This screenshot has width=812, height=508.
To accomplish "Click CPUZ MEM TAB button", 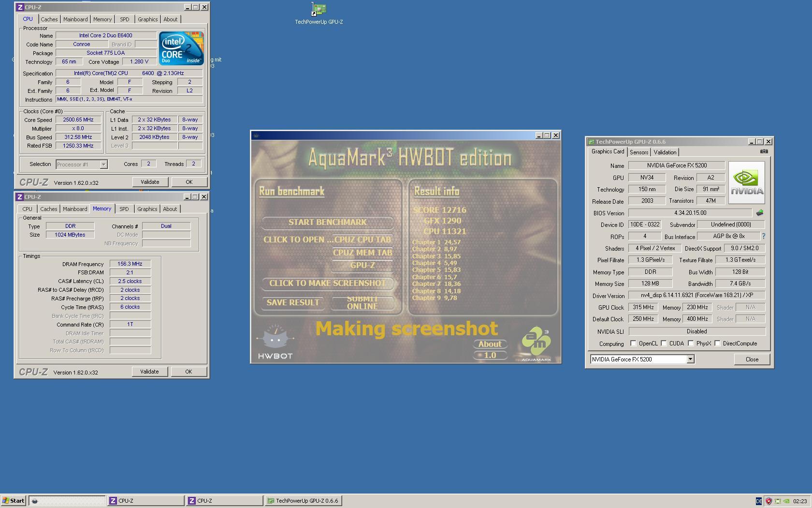I will click(x=362, y=253).
